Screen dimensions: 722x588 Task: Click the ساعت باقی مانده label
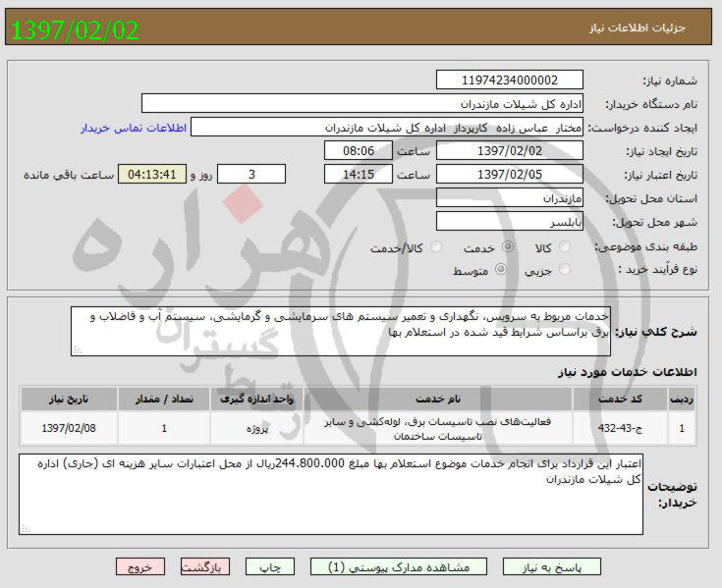(69, 175)
